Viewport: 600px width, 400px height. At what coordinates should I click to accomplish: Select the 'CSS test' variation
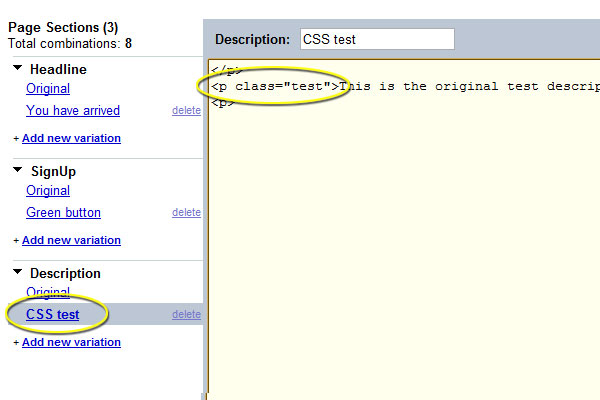pyautogui.click(x=53, y=314)
